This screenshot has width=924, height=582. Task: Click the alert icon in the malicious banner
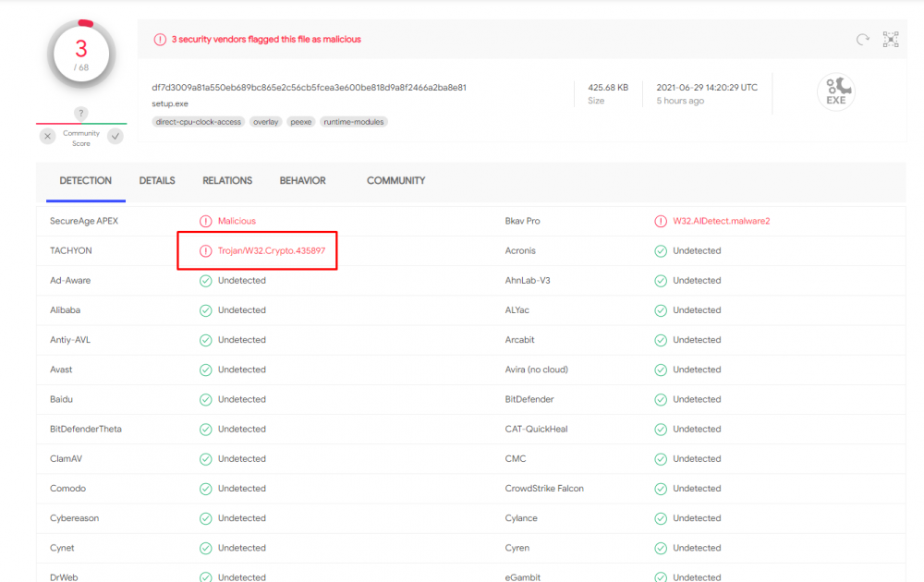point(160,40)
